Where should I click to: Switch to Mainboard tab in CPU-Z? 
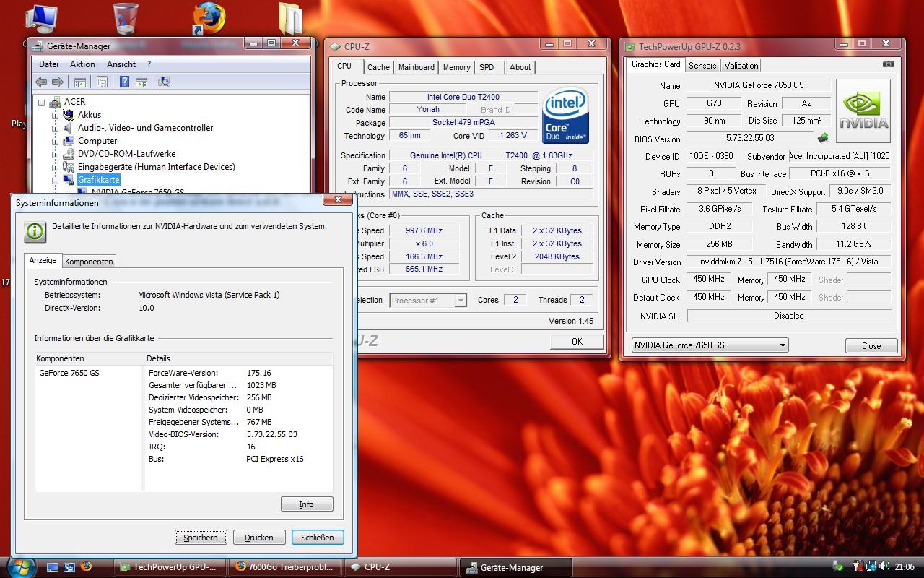[417, 67]
